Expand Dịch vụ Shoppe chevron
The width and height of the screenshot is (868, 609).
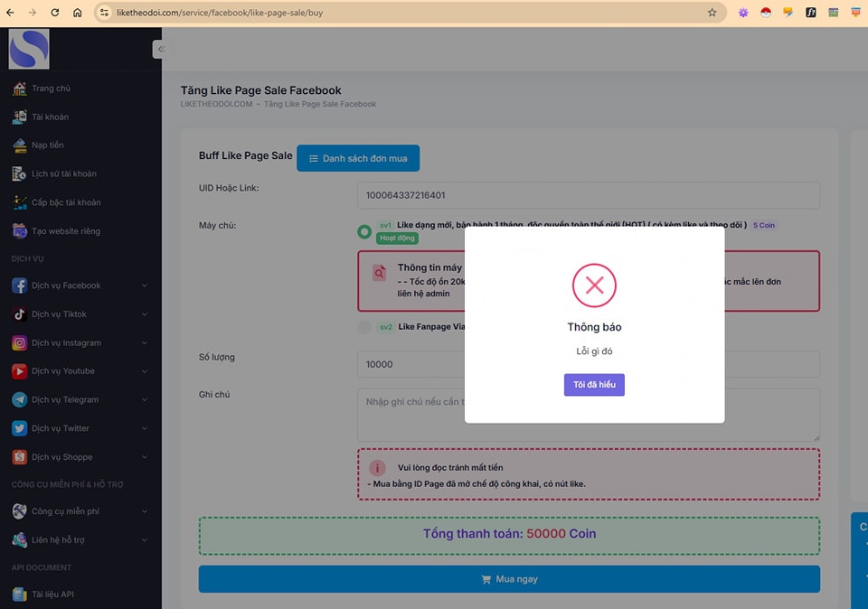click(x=145, y=457)
